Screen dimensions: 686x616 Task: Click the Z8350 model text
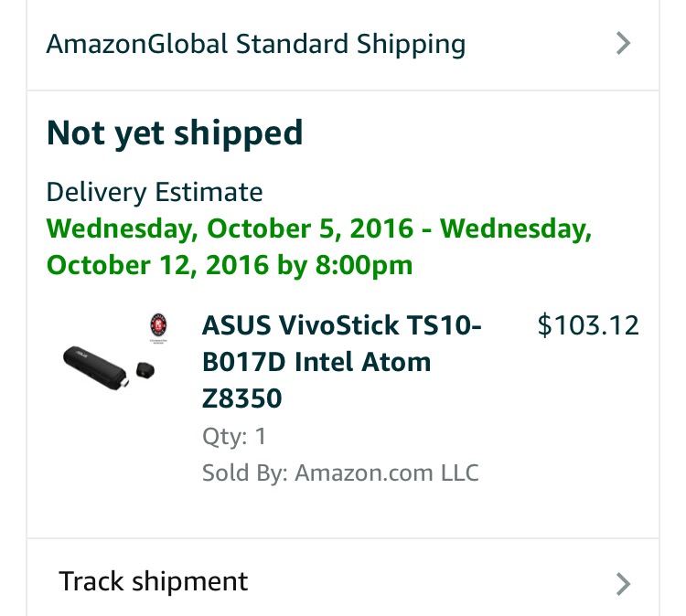pos(242,398)
